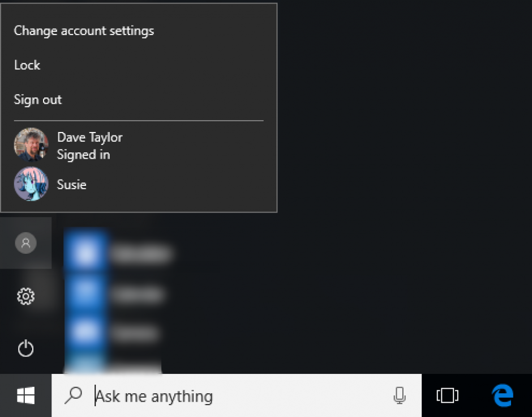Click the Signed in label under Dave Taylor
The width and height of the screenshot is (532, 417).
tap(83, 154)
